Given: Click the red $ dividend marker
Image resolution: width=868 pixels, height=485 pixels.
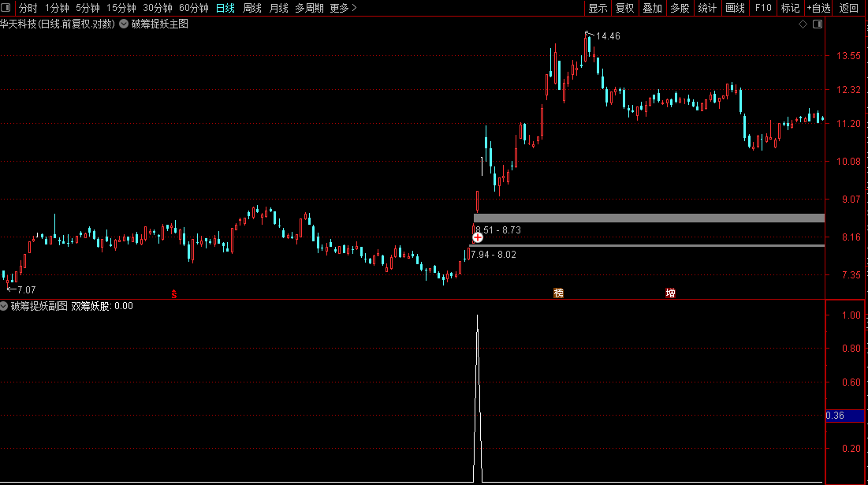Looking at the screenshot, I should 173,294.
